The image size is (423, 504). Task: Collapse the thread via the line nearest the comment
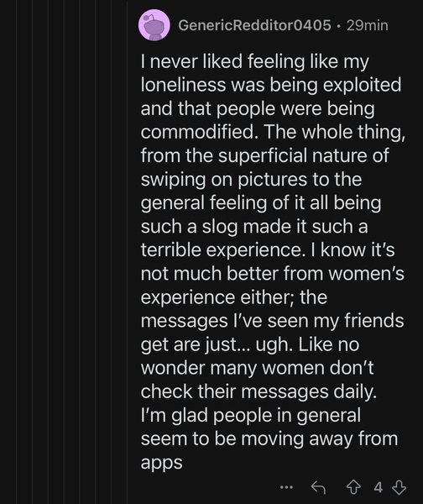point(128,252)
